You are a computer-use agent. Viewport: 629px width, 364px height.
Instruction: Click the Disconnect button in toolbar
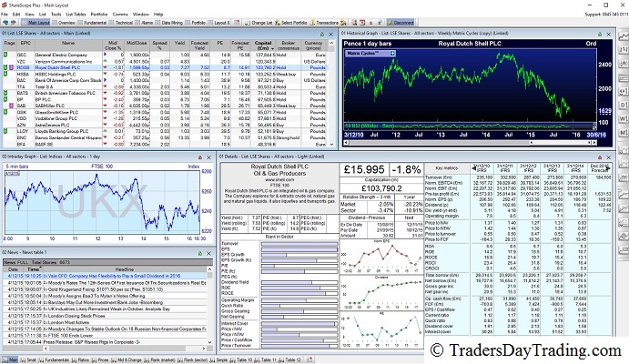point(401,23)
